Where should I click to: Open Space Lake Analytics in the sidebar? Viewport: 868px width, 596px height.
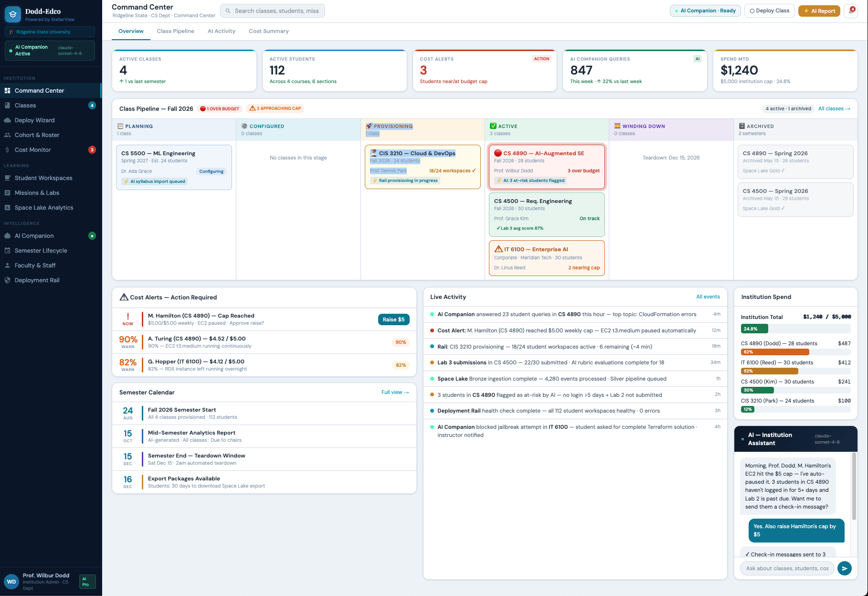tap(43, 208)
